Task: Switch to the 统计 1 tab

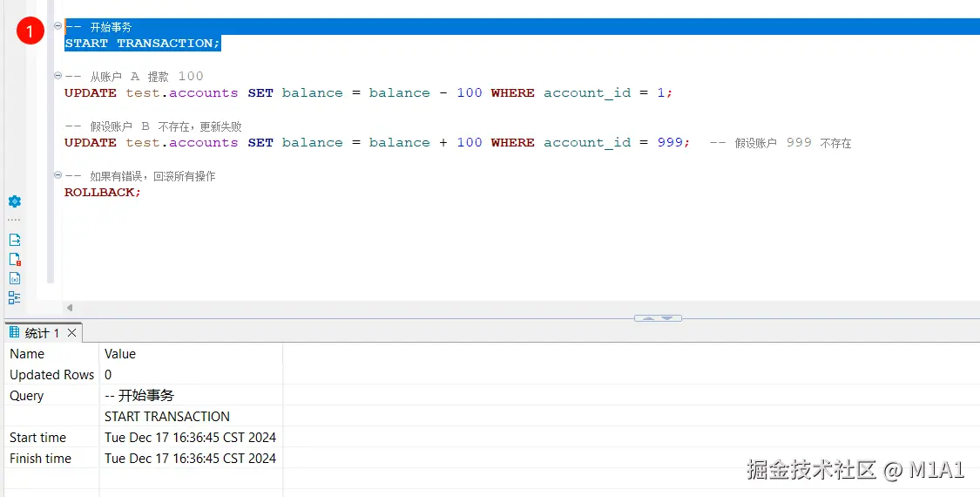Action: point(42,333)
